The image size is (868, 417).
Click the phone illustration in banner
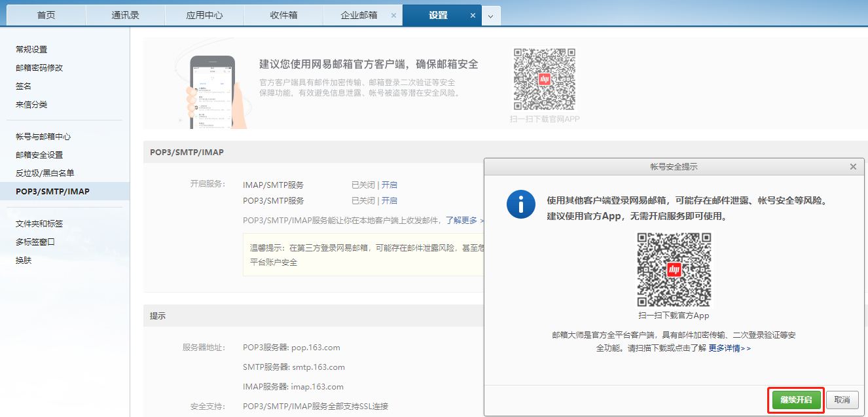click(x=213, y=91)
